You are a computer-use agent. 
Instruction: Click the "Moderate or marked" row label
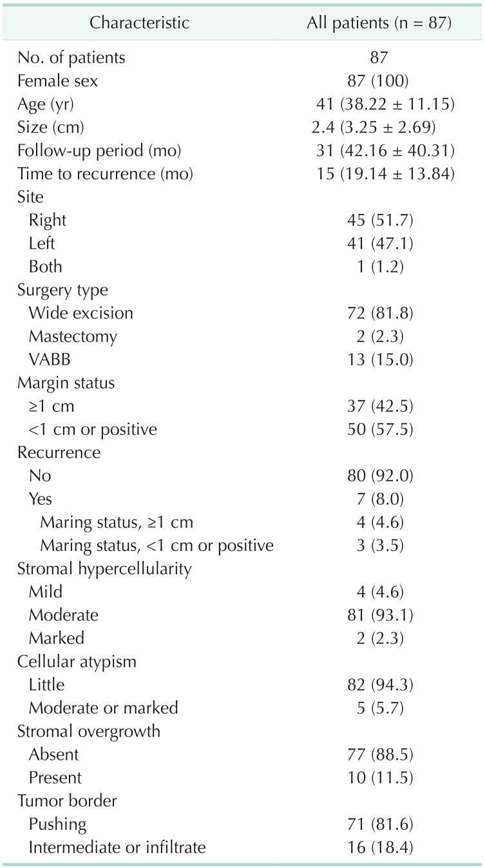(103, 708)
